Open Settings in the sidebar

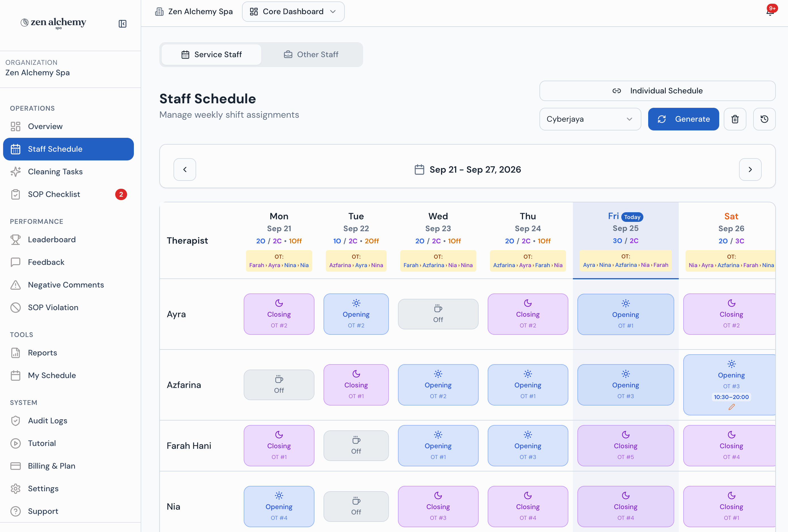[x=68, y=489]
